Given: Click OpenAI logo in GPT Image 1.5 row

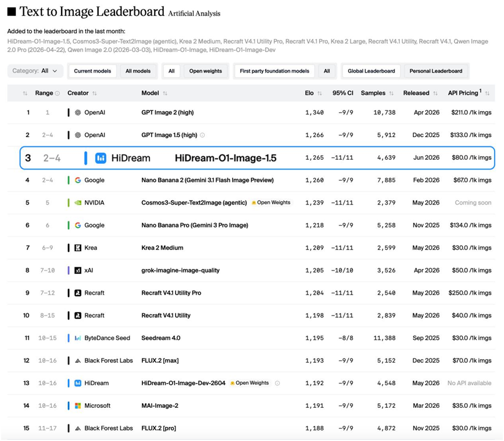Looking at the screenshot, I should (x=78, y=135).
